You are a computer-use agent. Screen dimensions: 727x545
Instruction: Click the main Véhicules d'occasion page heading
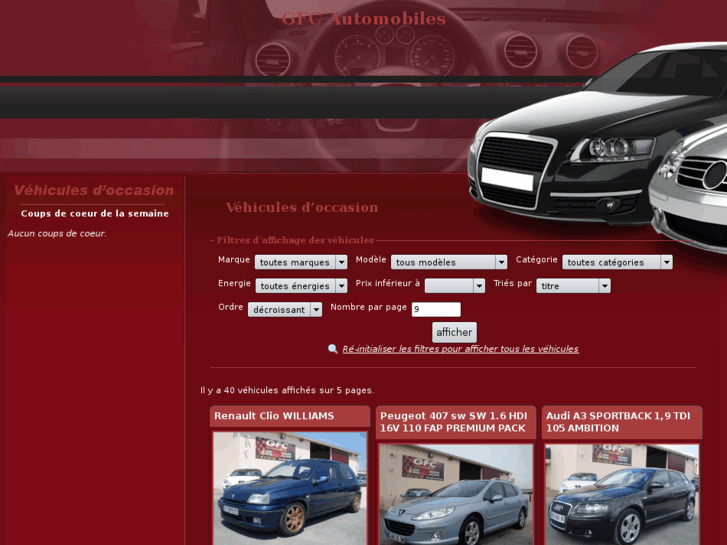[x=302, y=207]
